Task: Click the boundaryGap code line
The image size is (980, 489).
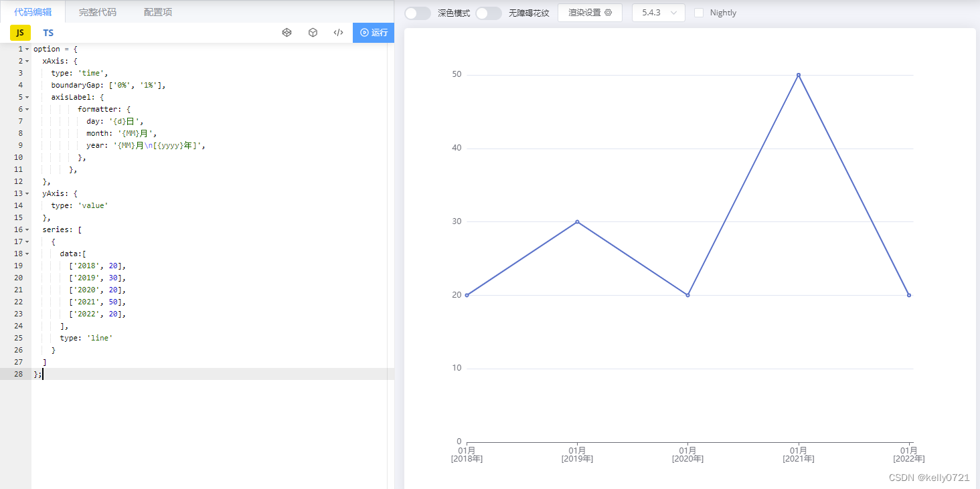Action: (x=108, y=85)
